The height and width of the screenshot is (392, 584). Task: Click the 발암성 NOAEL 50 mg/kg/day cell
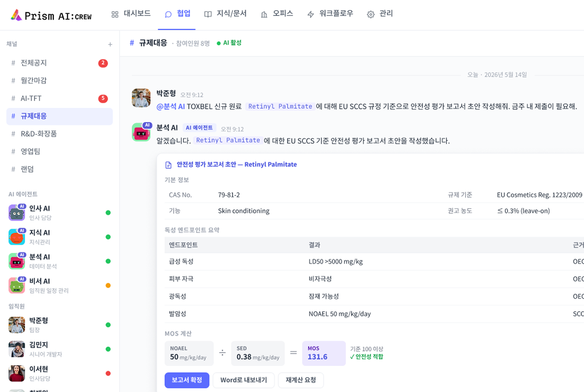coord(340,314)
